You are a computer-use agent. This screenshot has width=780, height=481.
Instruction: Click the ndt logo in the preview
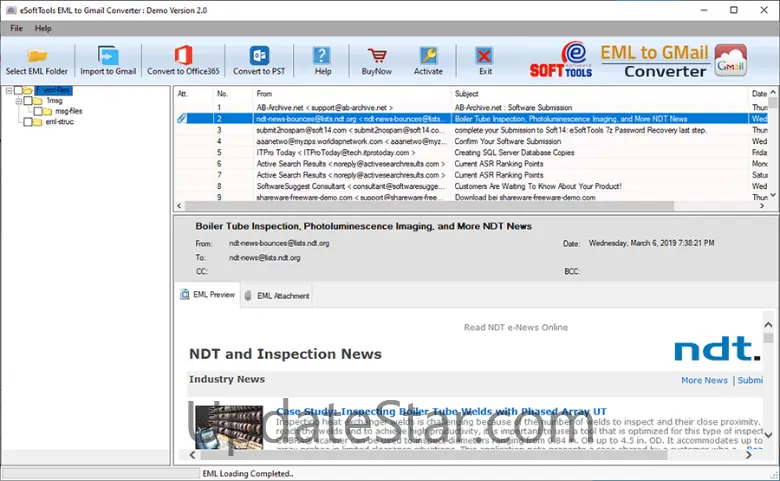[x=717, y=348]
